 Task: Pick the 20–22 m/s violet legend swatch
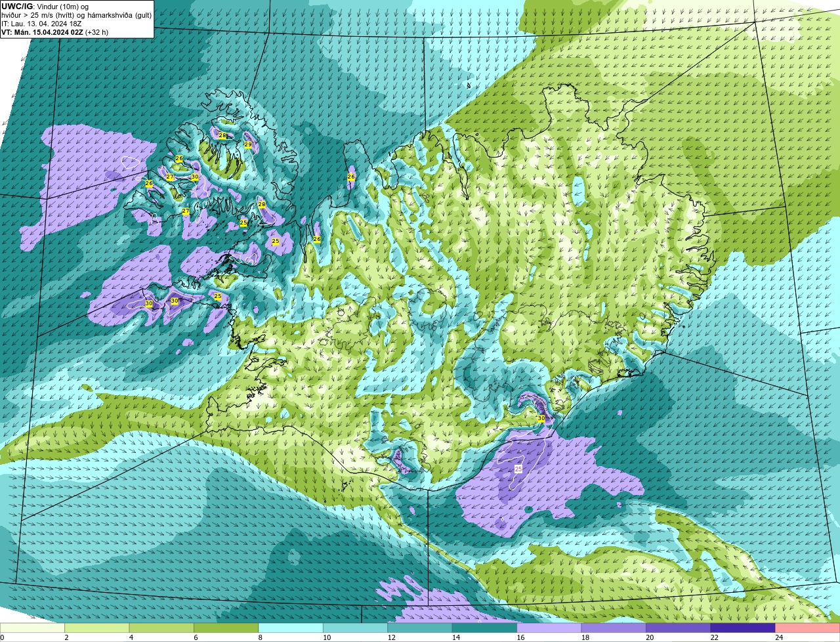coord(679,628)
